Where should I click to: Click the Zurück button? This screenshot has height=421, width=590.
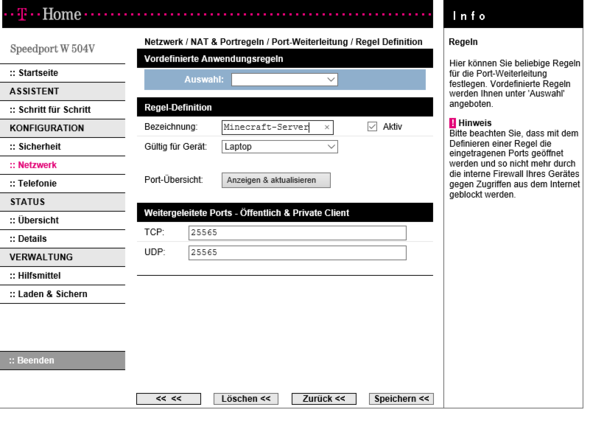[324, 399]
